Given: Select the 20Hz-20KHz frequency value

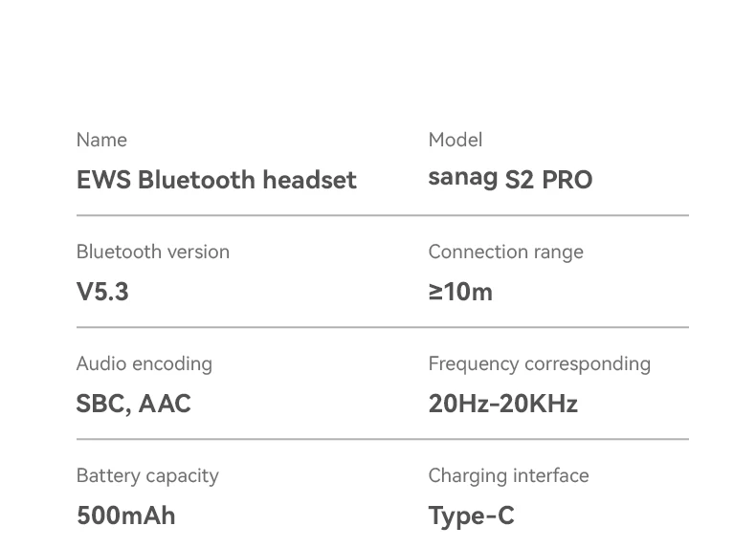Looking at the screenshot, I should (x=502, y=404).
